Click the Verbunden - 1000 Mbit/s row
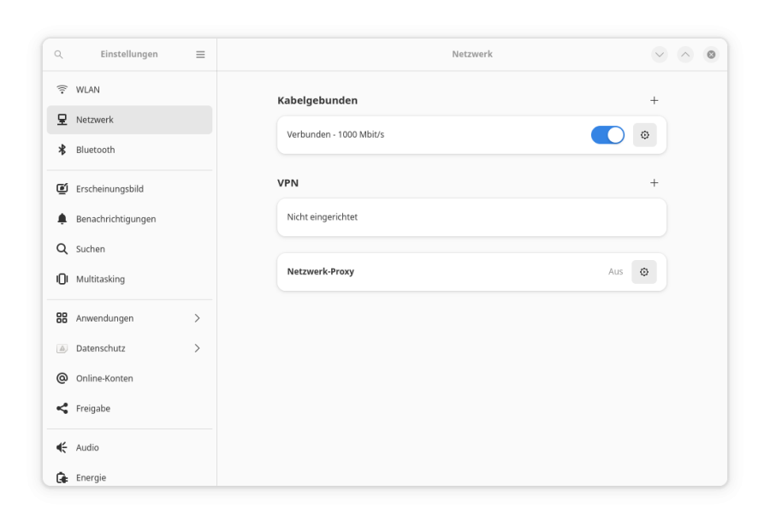The height and width of the screenshot is (532, 770). (472, 135)
